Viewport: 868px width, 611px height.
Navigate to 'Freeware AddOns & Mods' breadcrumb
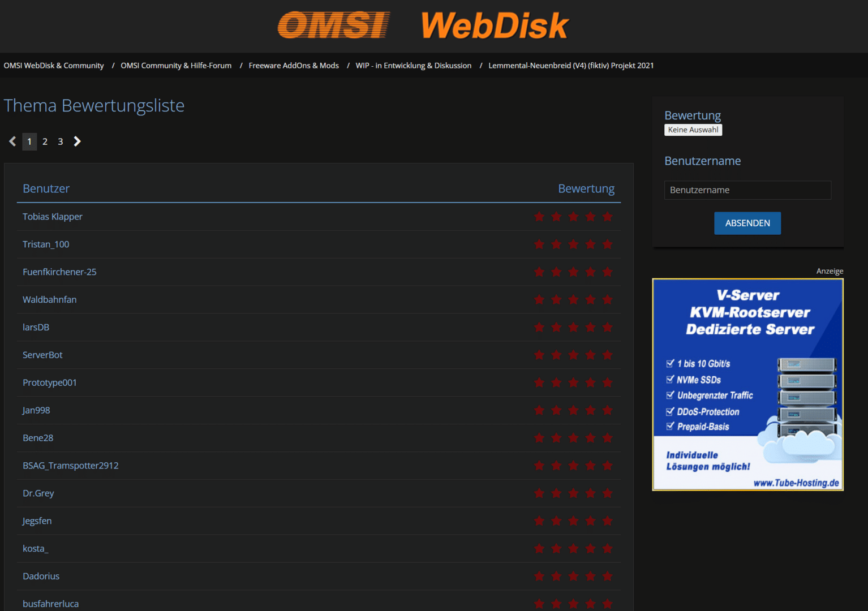coord(294,66)
